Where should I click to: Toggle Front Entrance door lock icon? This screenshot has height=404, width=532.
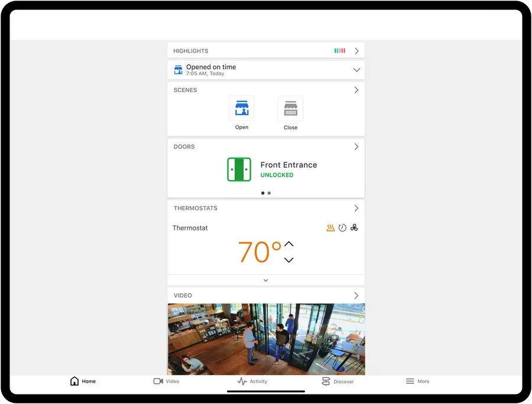pos(239,169)
